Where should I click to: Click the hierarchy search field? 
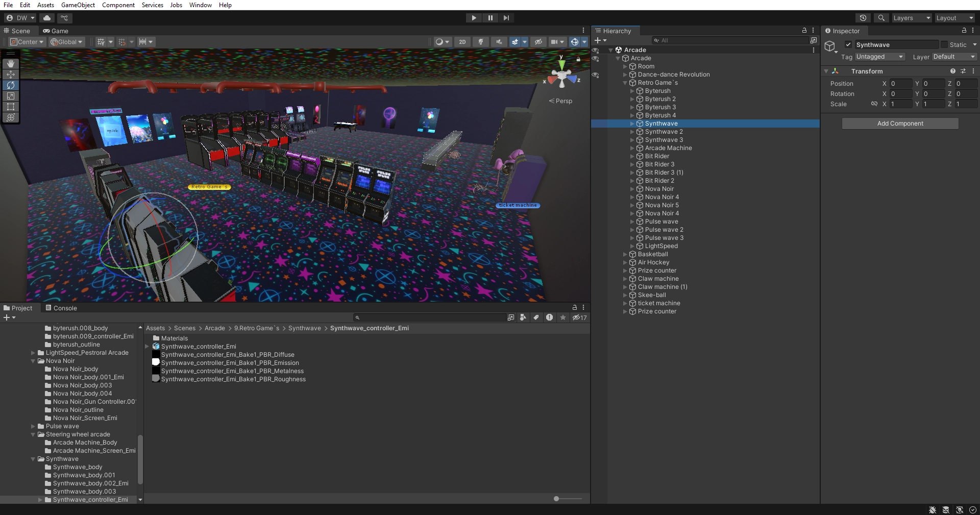point(730,40)
